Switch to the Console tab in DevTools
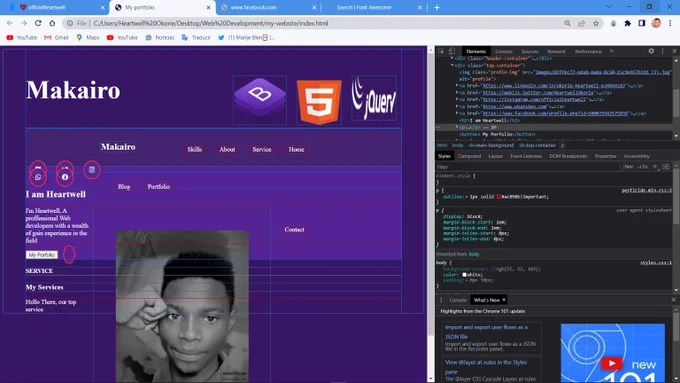The width and height of the screenshot is (680, 383). tap(503, 51)
